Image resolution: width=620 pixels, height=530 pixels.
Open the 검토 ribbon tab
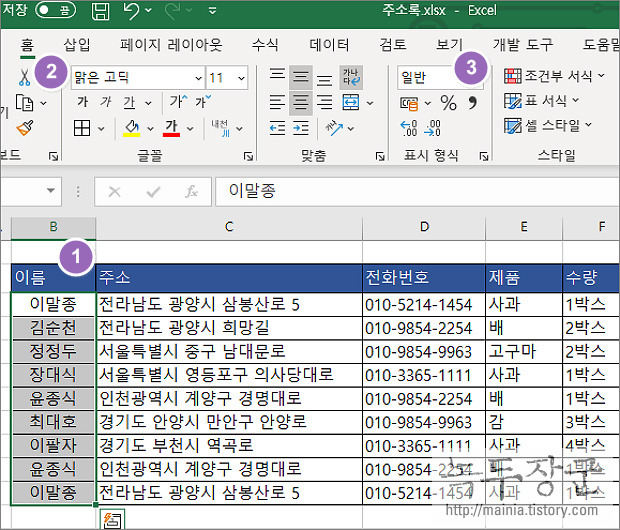393,45
